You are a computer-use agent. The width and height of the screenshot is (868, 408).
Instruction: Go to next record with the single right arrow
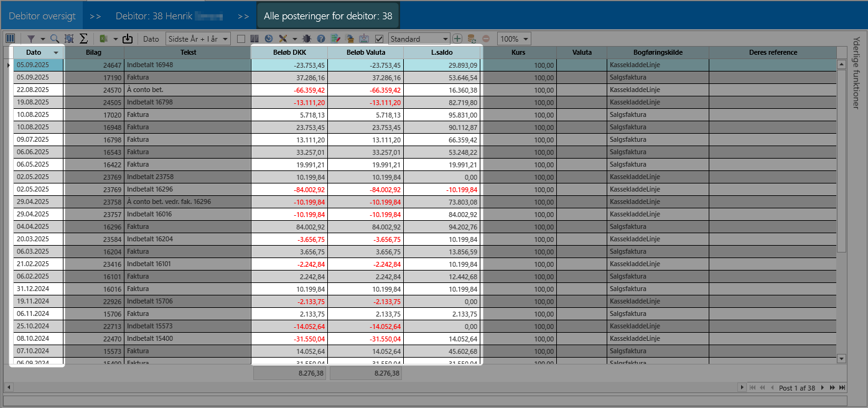point(822,387)
